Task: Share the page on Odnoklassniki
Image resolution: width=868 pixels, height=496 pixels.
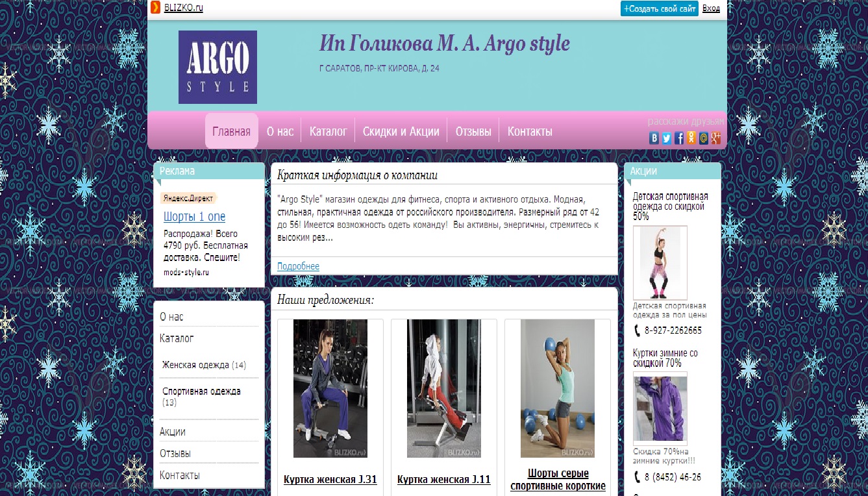Action: (x=691, y=138)
